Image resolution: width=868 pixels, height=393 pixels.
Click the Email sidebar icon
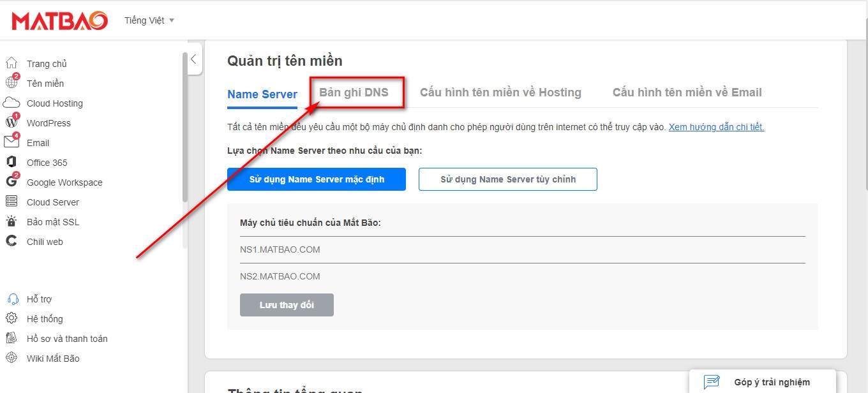tap(13, 142)
